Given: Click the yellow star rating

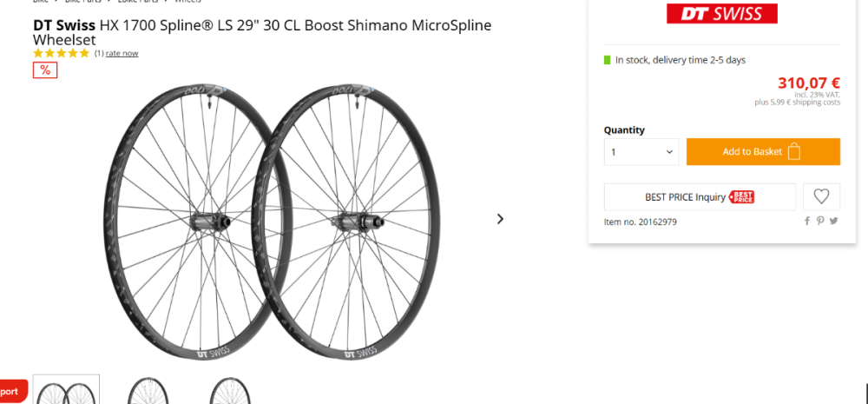Looking at the screenshot, I should click(61, 53).
